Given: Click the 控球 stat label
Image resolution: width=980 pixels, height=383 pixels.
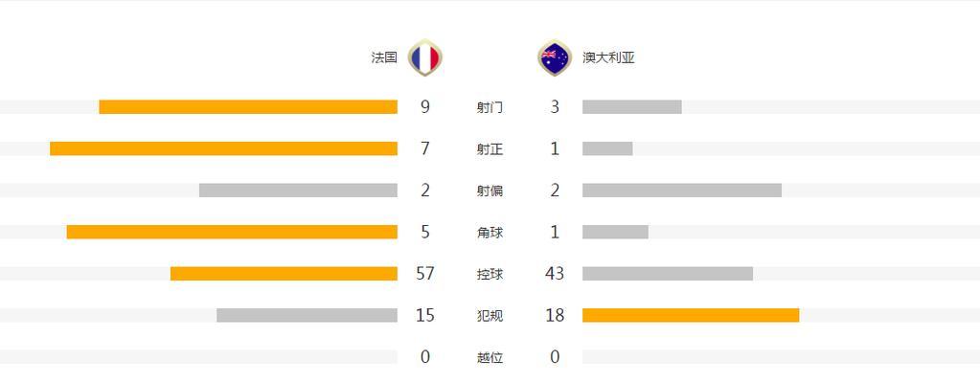Looking at the screenshot, I should 490,274.
